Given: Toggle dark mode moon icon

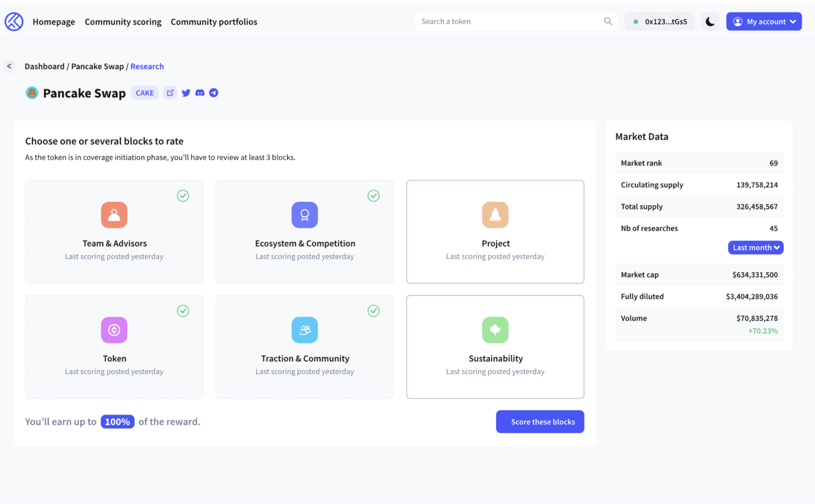Looking at the screenshot, I should [710, 21].
